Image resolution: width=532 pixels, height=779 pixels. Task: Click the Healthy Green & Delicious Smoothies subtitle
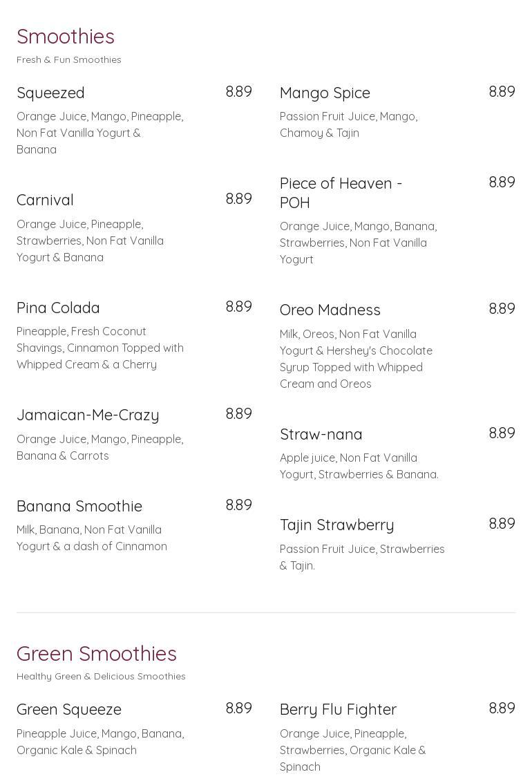tap(101, 677)
